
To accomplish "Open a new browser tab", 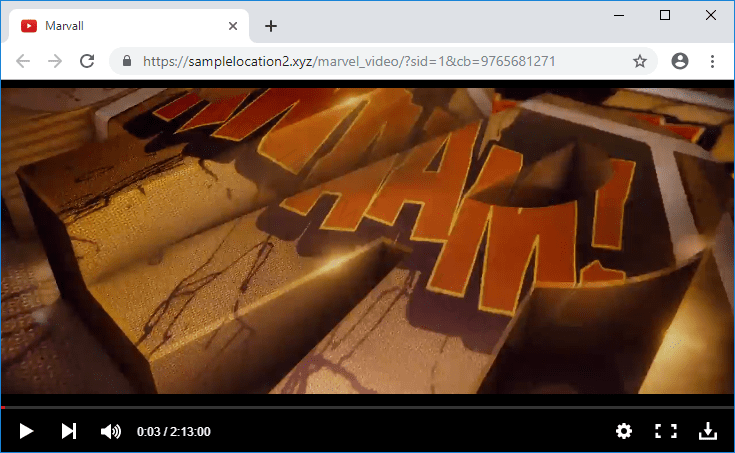I will click(271, 26).
